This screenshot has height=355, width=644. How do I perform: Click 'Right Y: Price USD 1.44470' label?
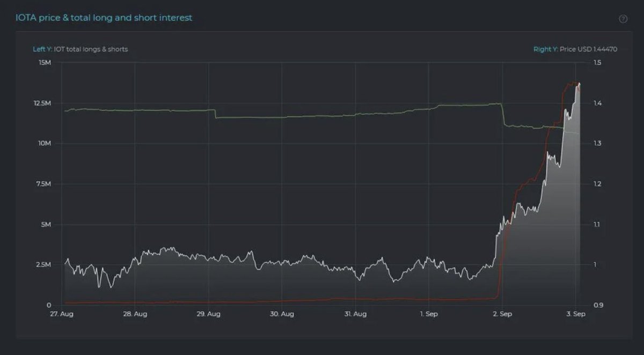575,49
